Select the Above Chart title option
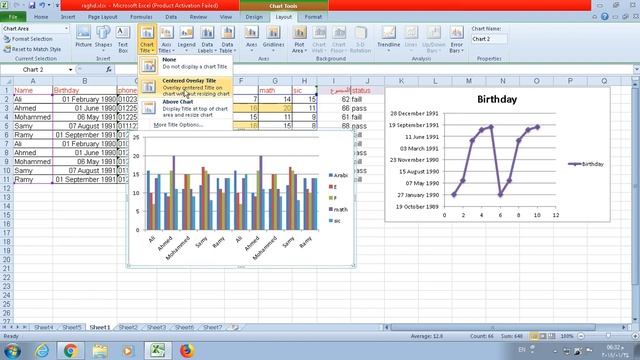The image size is (640, 360). 186,108
